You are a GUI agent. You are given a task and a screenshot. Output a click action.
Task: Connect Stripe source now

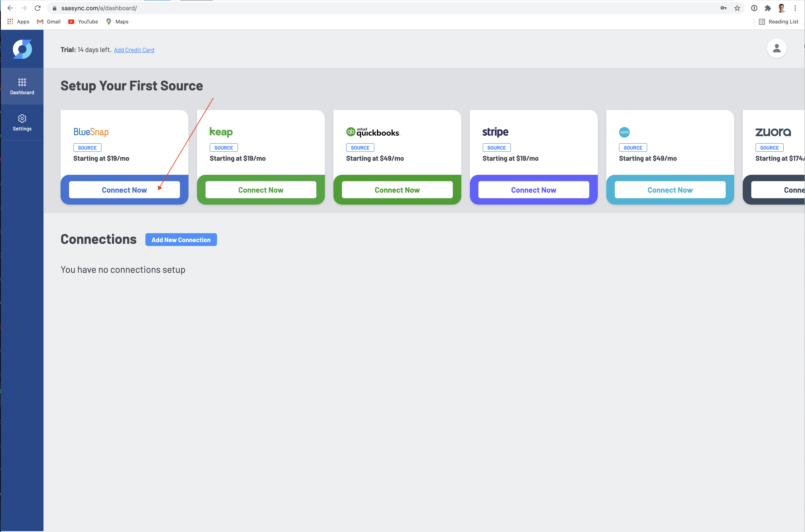tap(533, 190)
